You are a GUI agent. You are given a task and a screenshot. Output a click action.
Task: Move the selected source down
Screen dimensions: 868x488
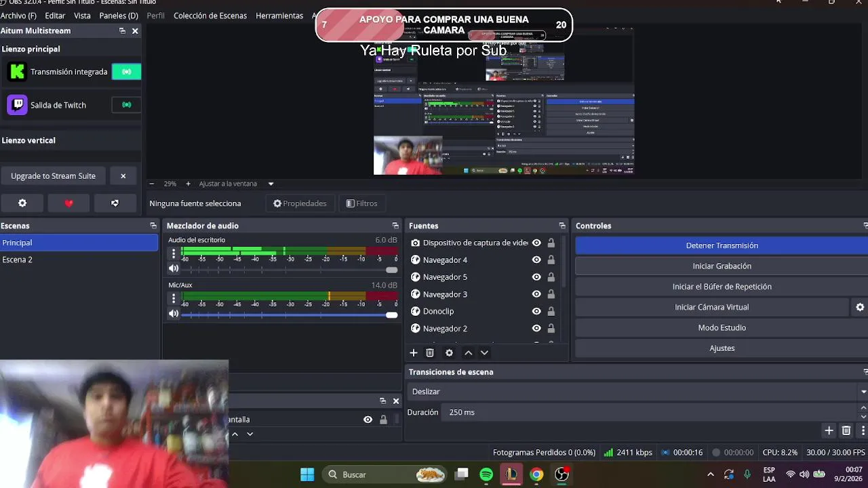484,352
